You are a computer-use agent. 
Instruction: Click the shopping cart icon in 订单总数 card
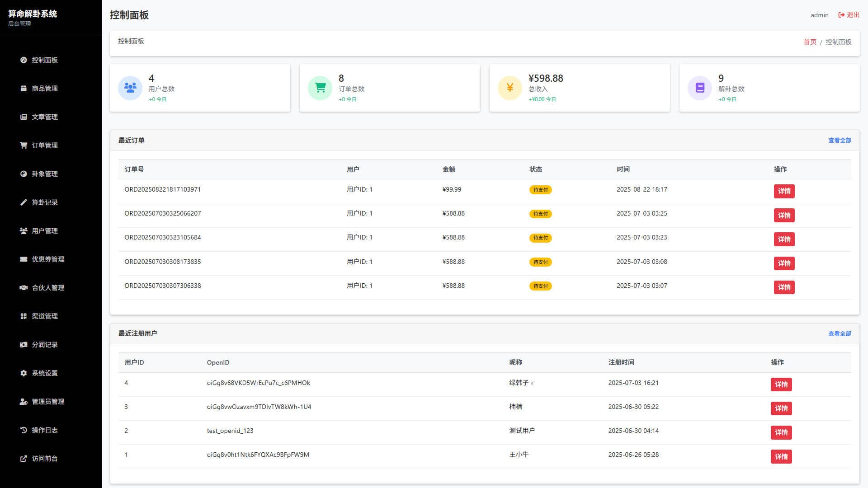320,88
